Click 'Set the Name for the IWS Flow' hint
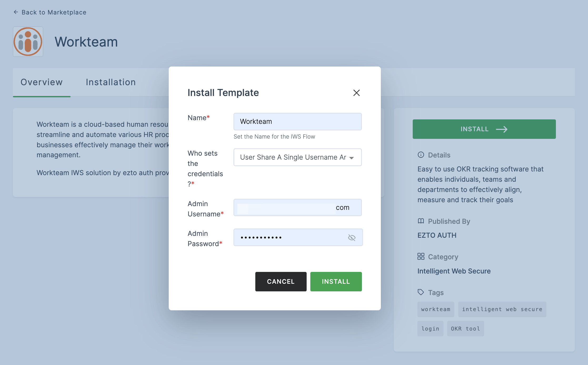Screen dimensions: 588x365 [274, 137]
